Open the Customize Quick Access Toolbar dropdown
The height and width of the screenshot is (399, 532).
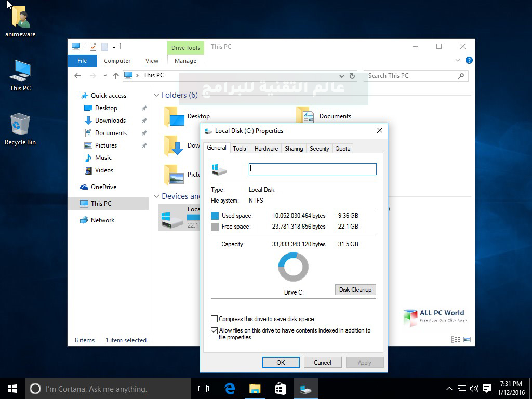[x=114, y=46]
